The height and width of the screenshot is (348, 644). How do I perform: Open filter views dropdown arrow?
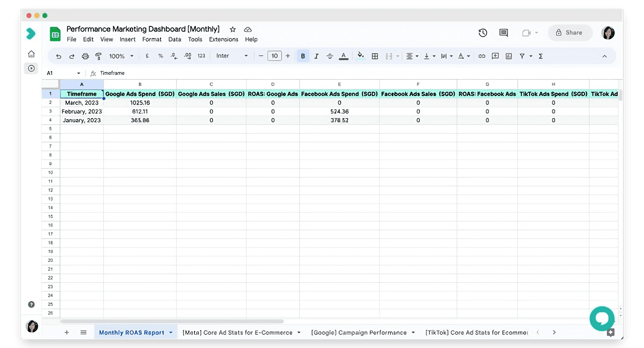[x=531, y=56]
